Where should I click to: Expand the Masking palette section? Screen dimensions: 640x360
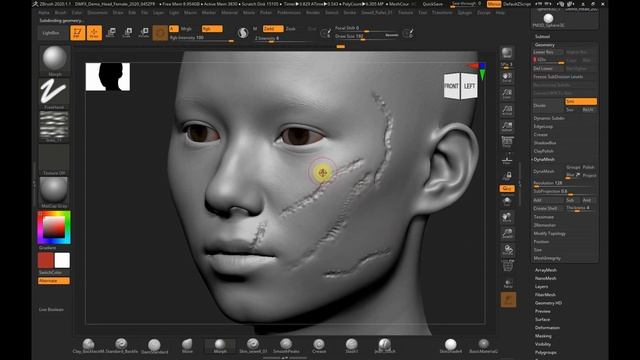pyautogui.click(x=543, y=336)
